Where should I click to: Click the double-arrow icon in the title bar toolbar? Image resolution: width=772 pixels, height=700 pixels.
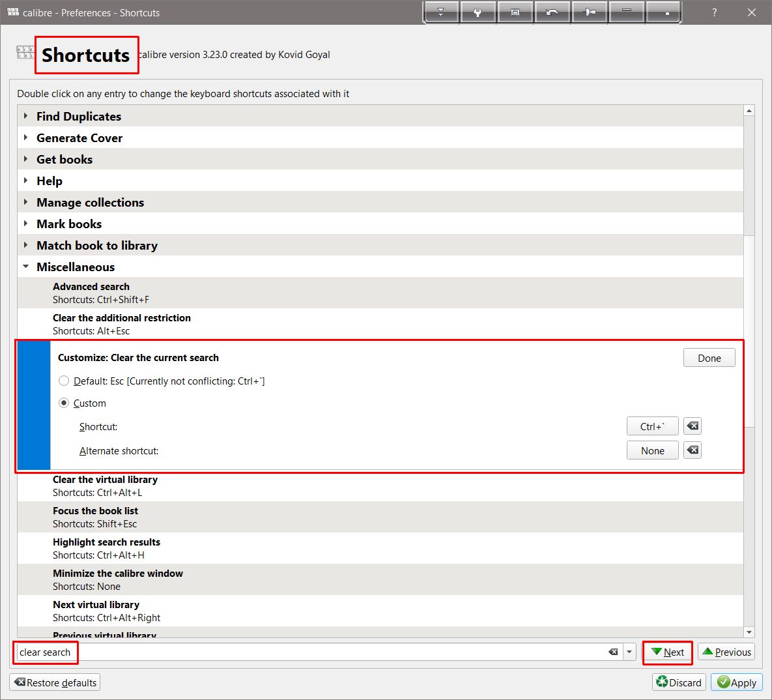440,12
